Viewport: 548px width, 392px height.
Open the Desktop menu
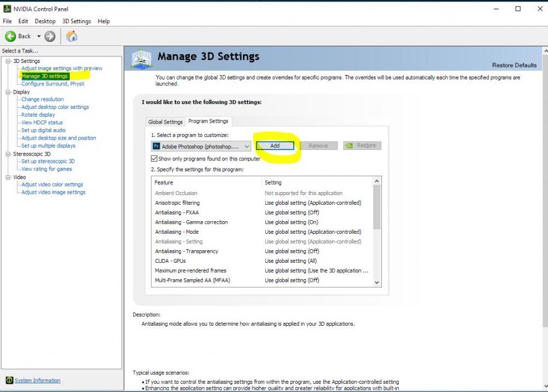(x=45, y=21)
